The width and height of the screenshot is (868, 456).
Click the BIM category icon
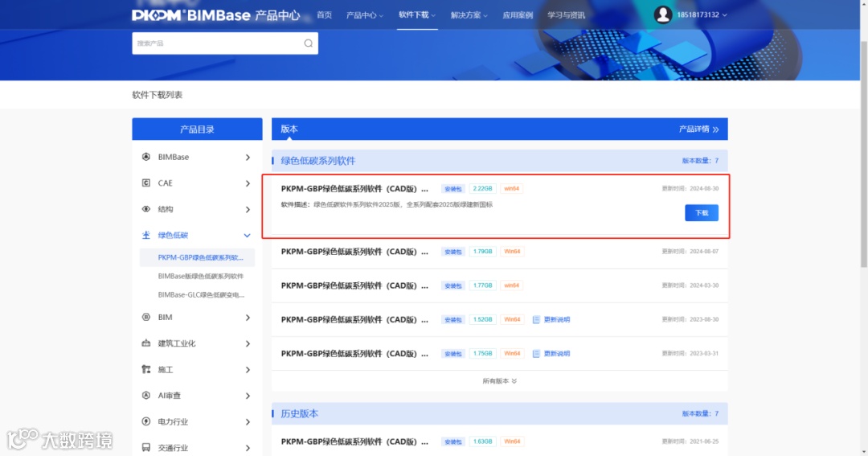[x=146, y=317]
